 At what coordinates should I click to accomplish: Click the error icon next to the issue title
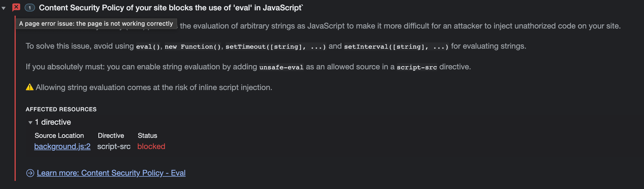[x=17, y=8]
